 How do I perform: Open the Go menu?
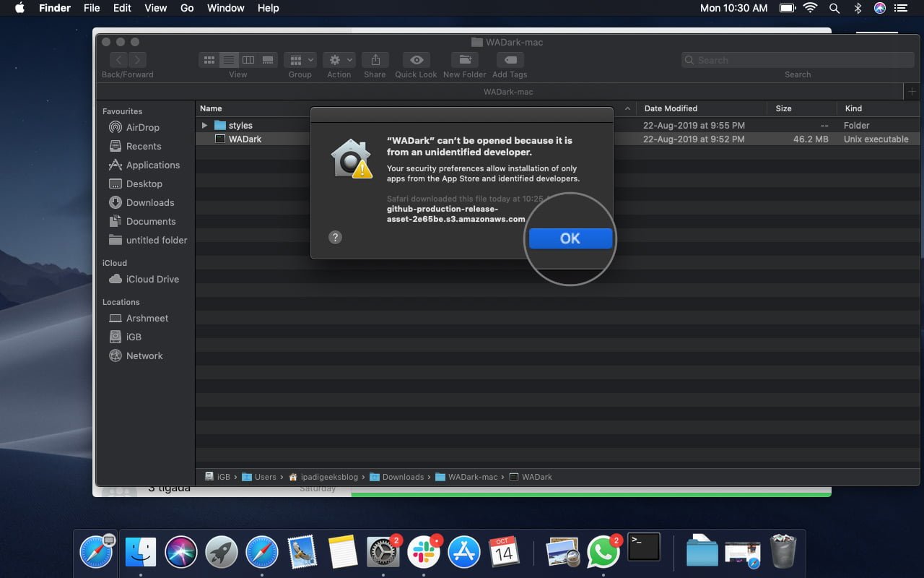click(187, 8)
